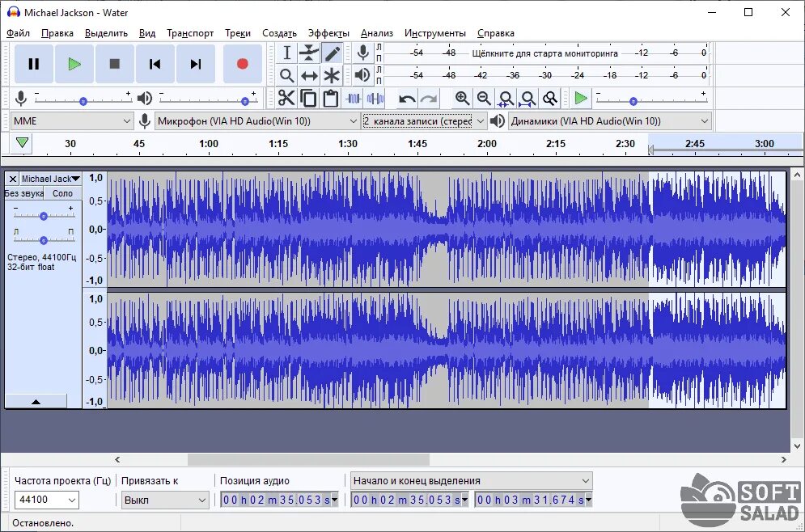Mute track with Без звука button
This screenshot has height=532, width=805.
pos(24,193)
